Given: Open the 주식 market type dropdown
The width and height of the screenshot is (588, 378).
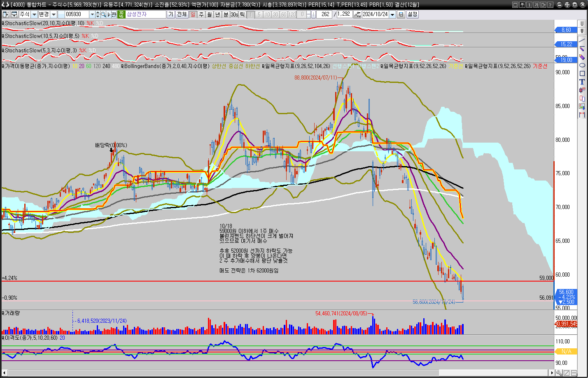Looking at the screenshot, I should tap(34, 14).
